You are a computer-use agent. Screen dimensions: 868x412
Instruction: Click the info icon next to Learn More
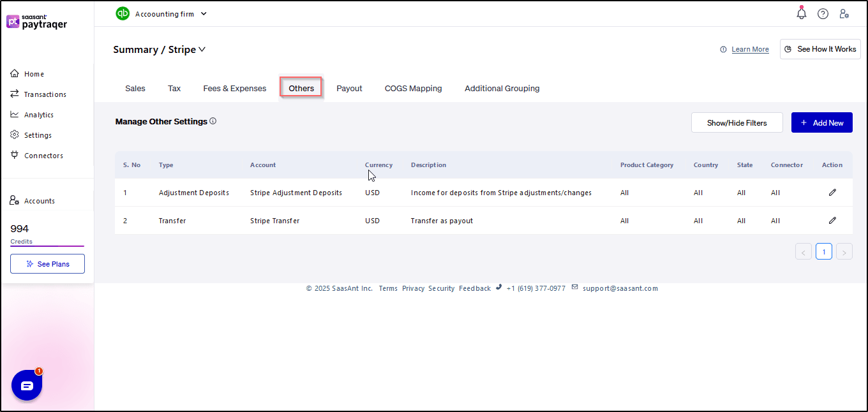[x=723, y=49]
